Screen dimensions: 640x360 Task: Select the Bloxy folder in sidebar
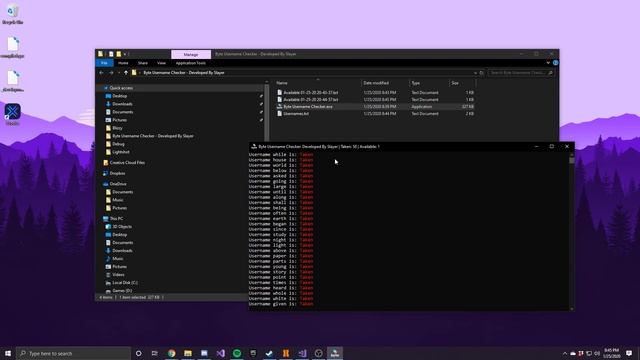tap(117, 128)
